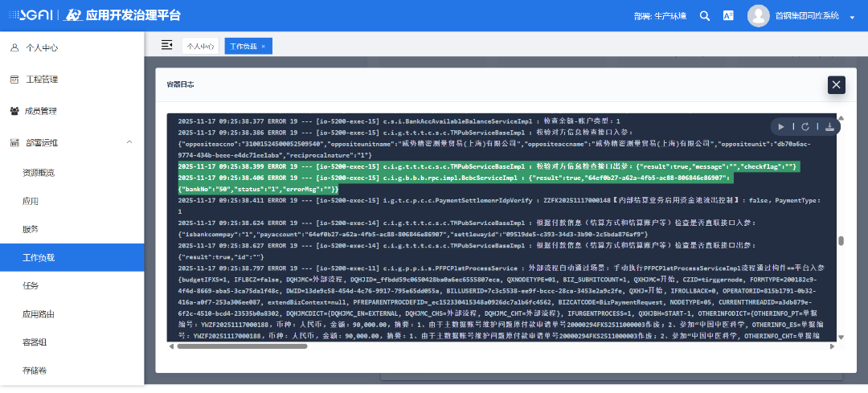Select 资源概览 under 部署运维
This screenshot has height=393, width=868.
pos(39,173)
